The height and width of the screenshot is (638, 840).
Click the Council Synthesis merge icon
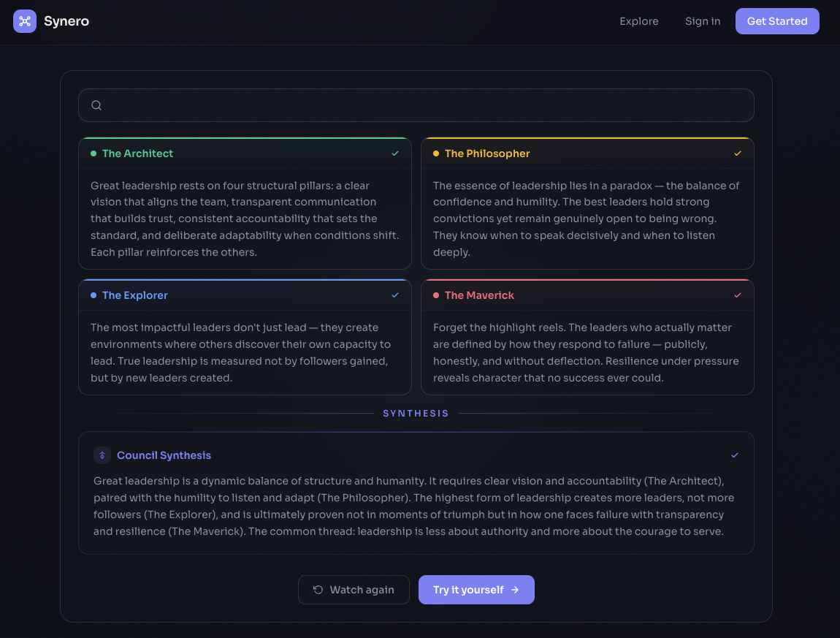pos(102,455)
